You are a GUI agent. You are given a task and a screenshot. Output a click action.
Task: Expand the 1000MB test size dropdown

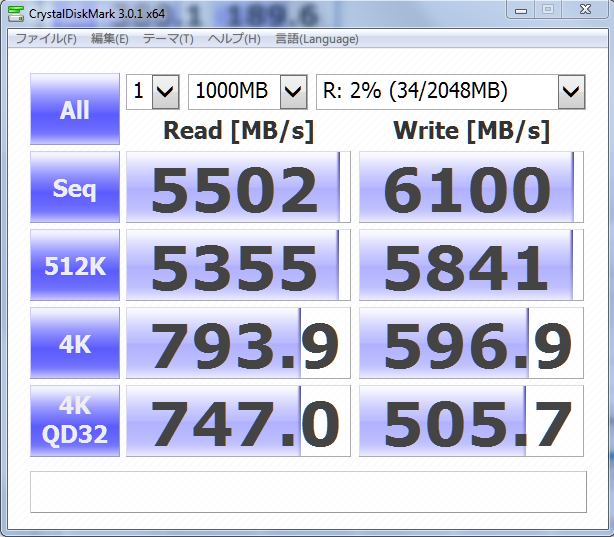247,92
